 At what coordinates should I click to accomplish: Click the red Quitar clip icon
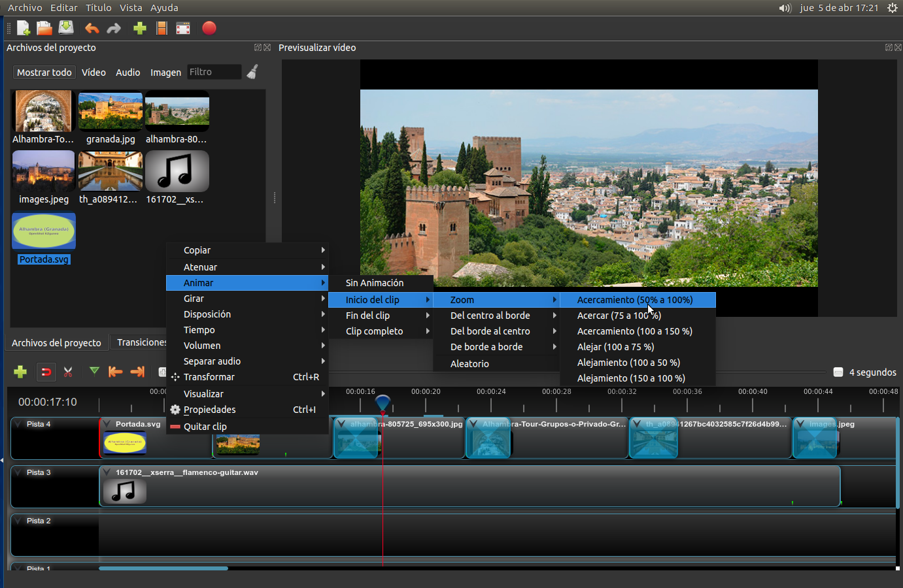point(175,427)
